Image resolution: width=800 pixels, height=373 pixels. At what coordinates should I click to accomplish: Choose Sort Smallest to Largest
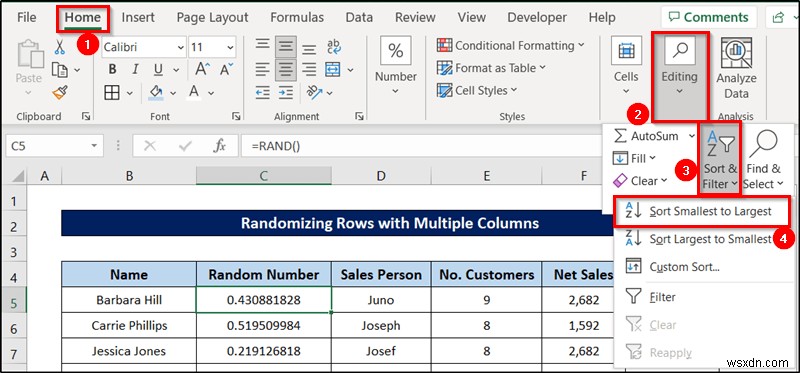[702, 211]
